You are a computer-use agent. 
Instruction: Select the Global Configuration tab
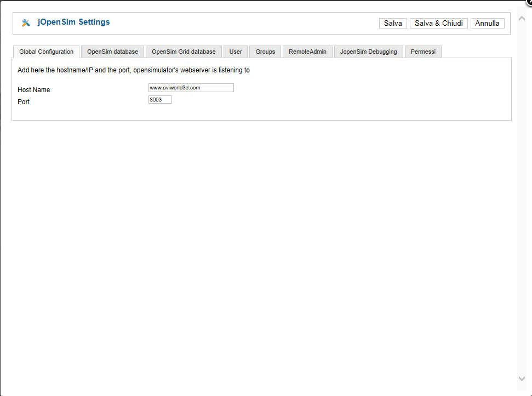46,52
